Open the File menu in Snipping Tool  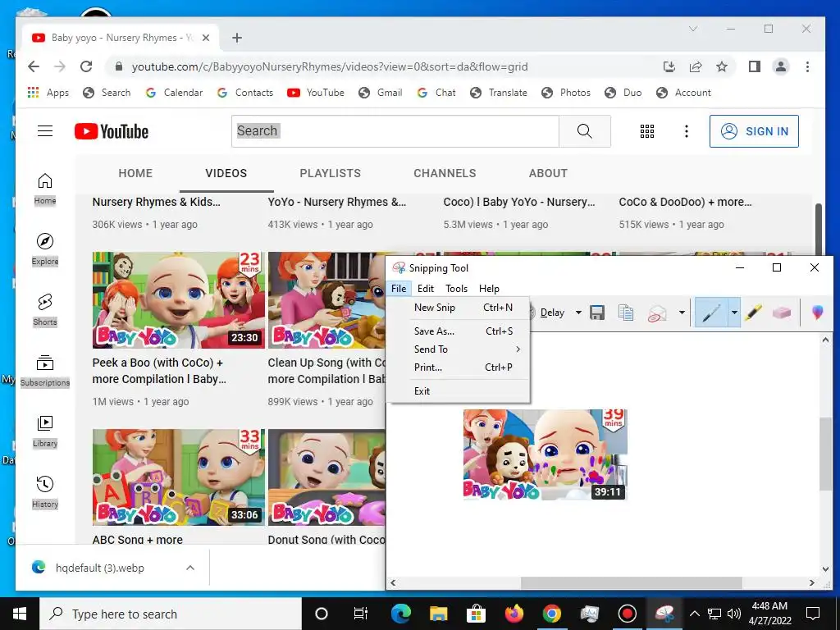click(399, 288)
